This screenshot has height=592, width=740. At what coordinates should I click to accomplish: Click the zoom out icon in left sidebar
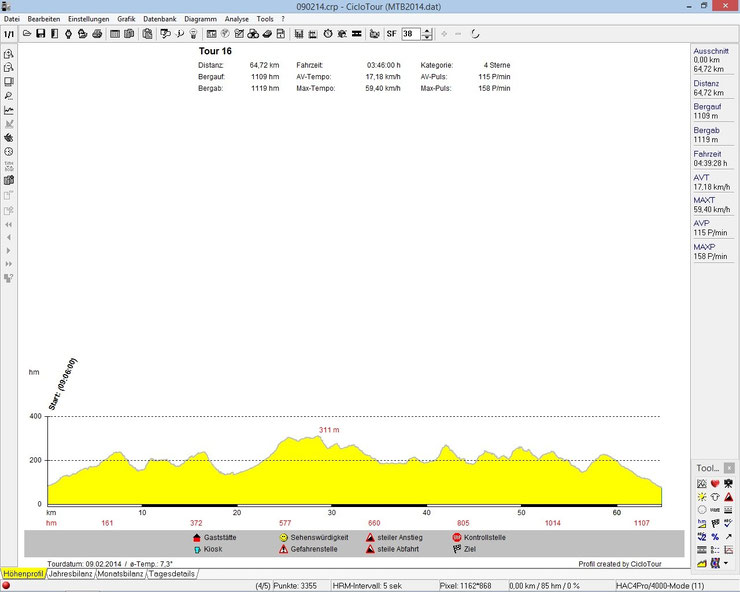pos(8,68)
